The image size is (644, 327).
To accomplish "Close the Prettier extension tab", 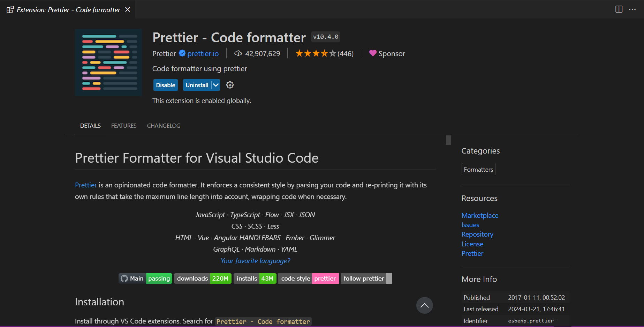I will (x=128, y=10).
